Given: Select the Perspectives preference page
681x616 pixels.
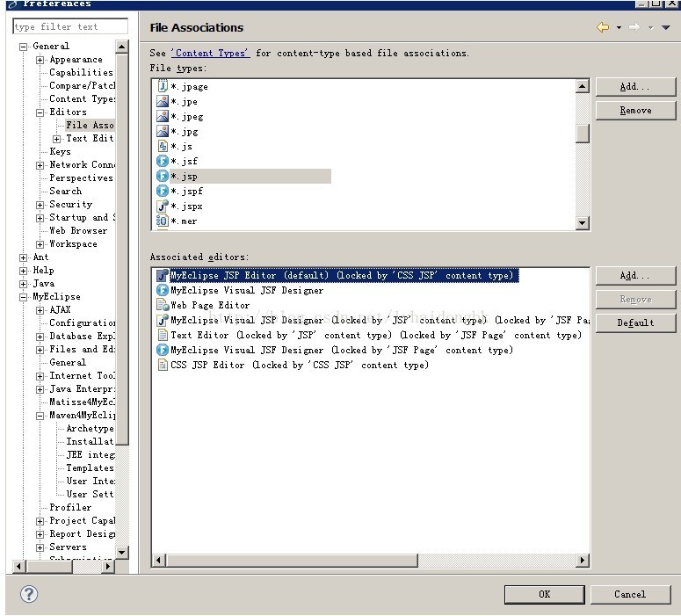Looking at the screenshot, I should pyautogui.click(x=81, y=178).
